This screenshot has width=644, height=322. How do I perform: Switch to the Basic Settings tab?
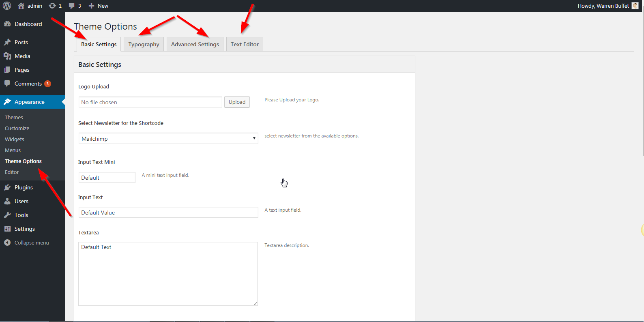pyautogui.click(x=99, y=44)
